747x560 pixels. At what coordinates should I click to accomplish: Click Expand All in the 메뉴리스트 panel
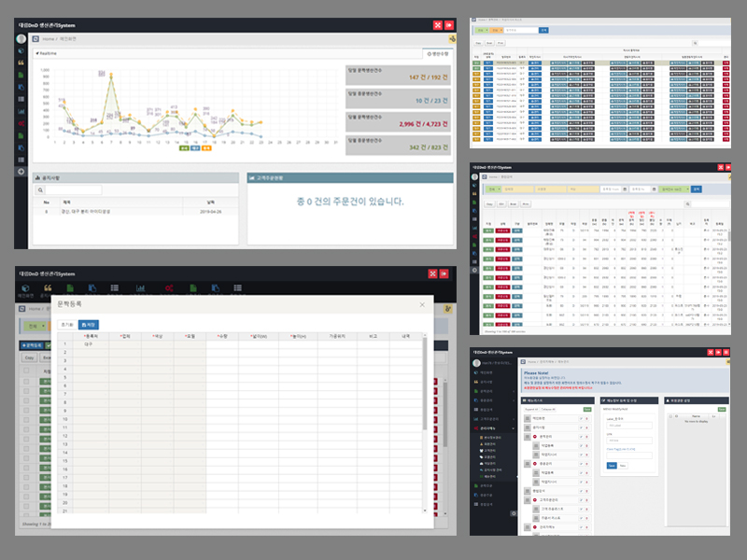531,409
